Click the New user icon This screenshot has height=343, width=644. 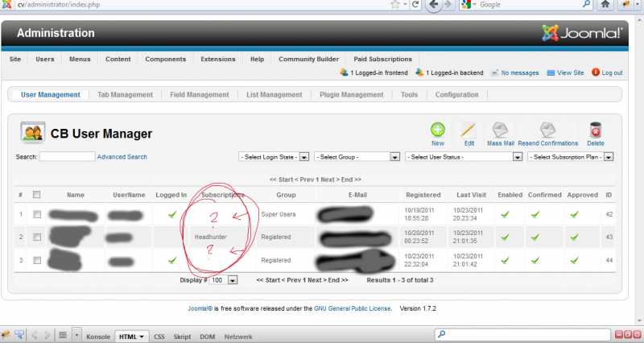[437, 130]
